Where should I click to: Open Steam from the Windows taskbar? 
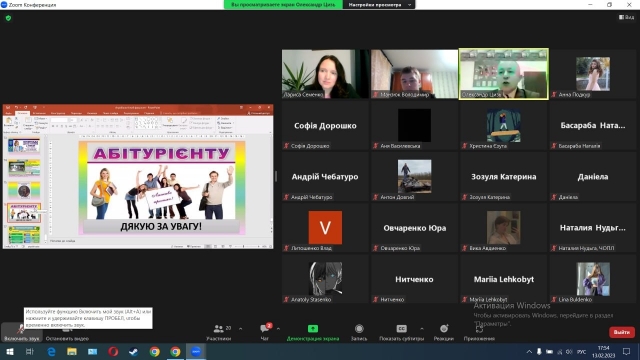134,351
